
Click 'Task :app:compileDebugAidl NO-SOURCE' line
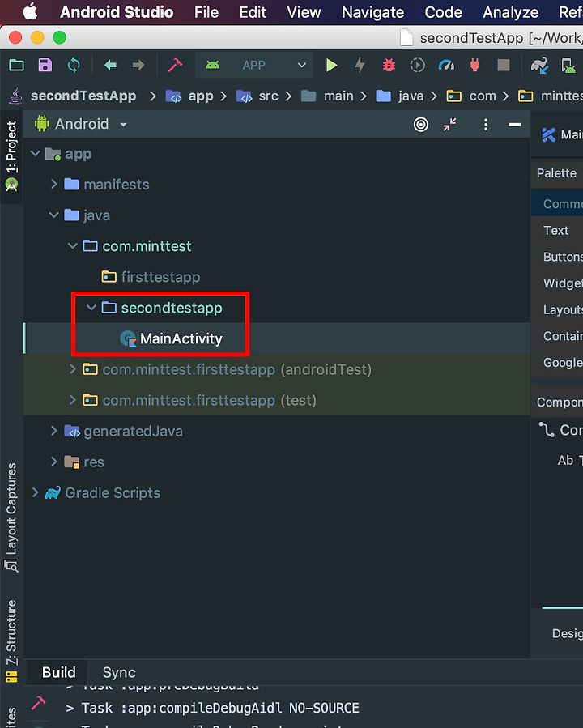pyautogui.click(x=220, y=708)
